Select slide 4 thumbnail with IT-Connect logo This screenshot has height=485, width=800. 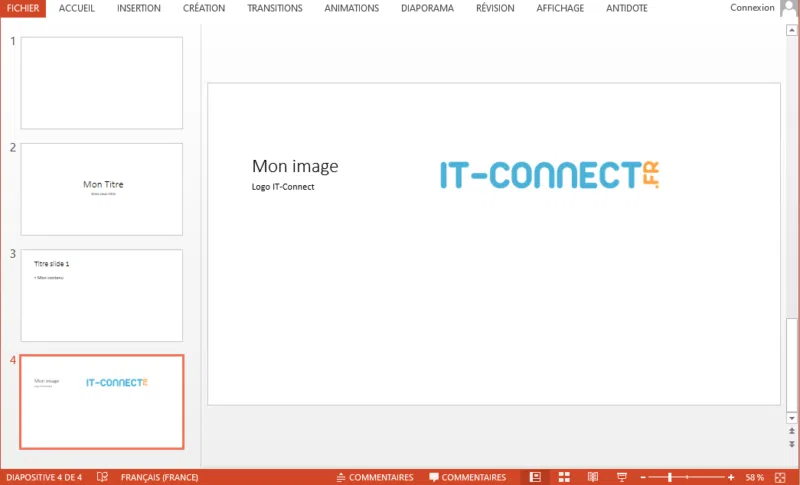[x=102, y=402]
